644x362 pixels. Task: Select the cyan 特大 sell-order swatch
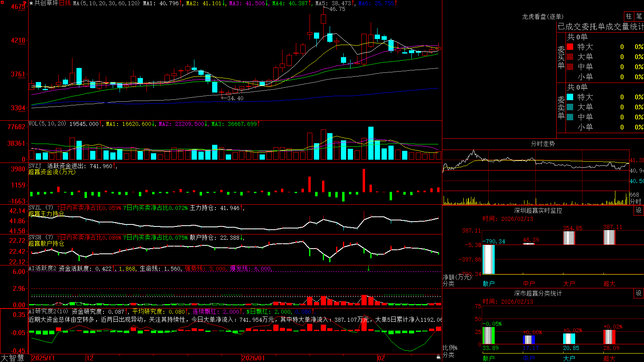[570, 97]
